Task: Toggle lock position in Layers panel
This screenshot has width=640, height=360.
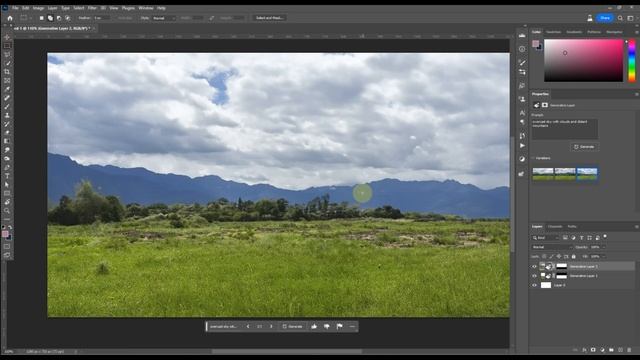Action: (559, 256)
